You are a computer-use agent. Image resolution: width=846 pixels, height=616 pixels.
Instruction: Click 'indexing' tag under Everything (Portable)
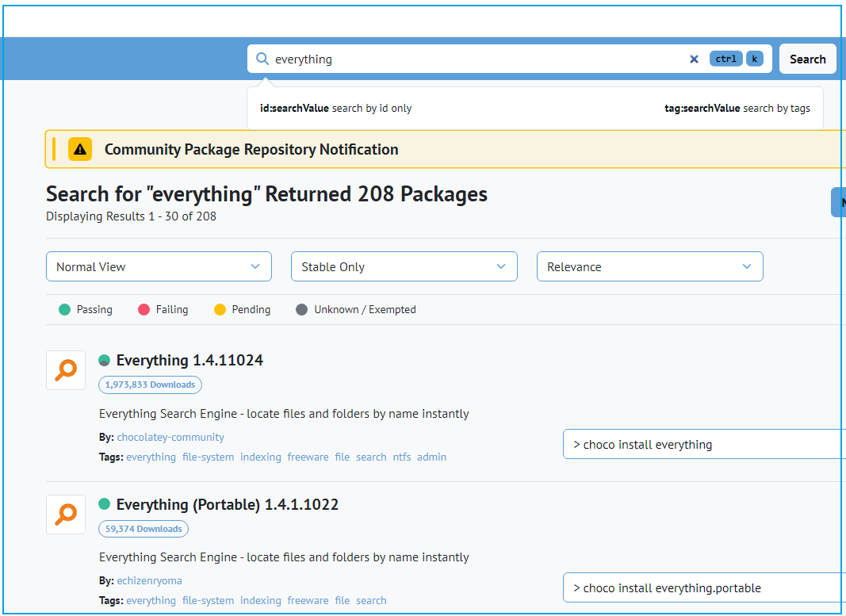click(261, 600)
